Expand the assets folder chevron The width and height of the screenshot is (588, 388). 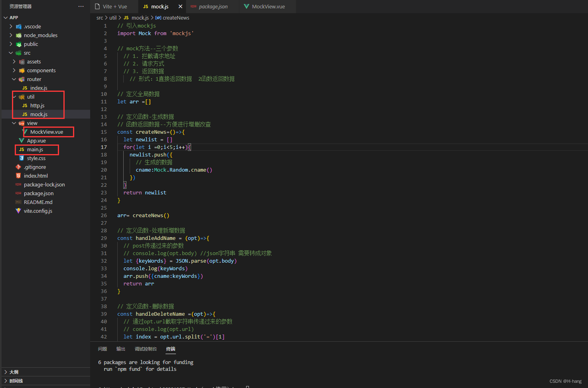(14, 61)
